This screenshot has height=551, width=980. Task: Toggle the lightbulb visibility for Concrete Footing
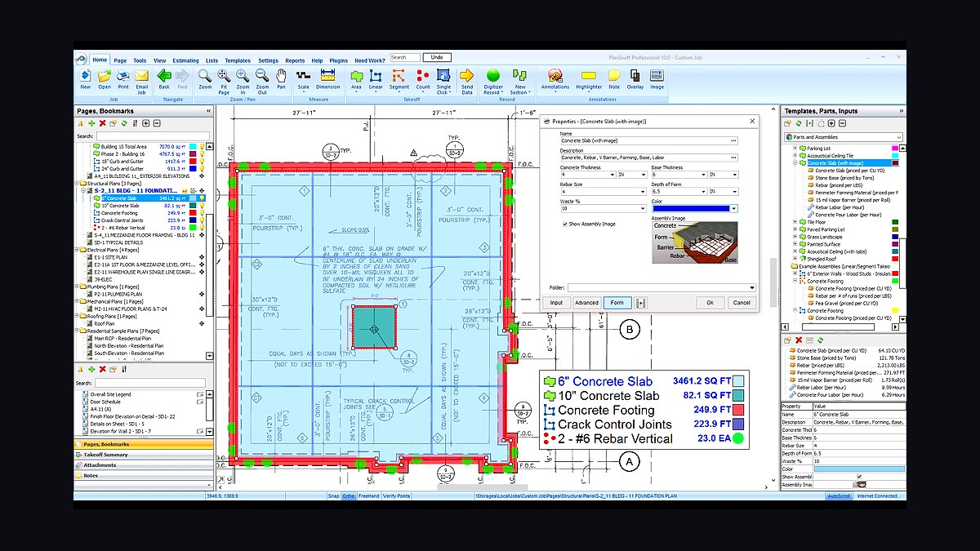pyautogui.click(x=200, y=213)
